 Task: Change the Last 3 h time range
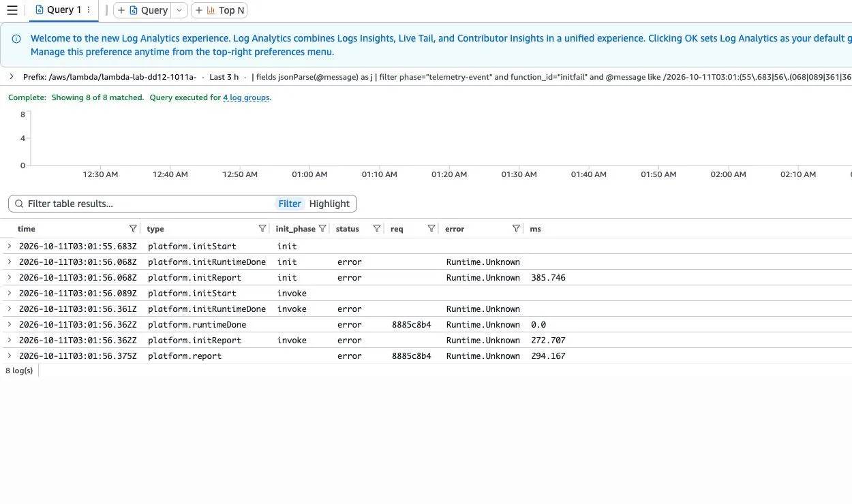coord(224,77)
